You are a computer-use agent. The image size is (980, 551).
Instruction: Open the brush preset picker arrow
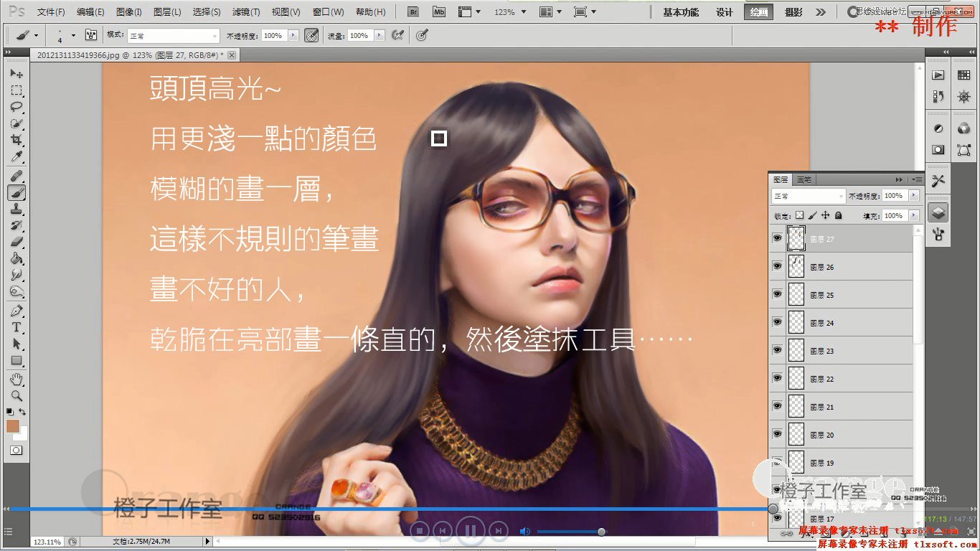coord(73,35)
